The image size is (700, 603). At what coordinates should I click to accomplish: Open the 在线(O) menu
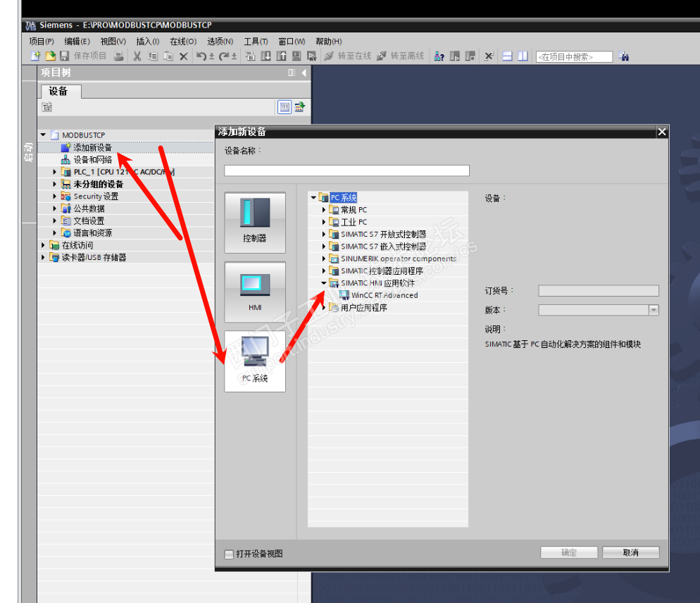point(183,41)
